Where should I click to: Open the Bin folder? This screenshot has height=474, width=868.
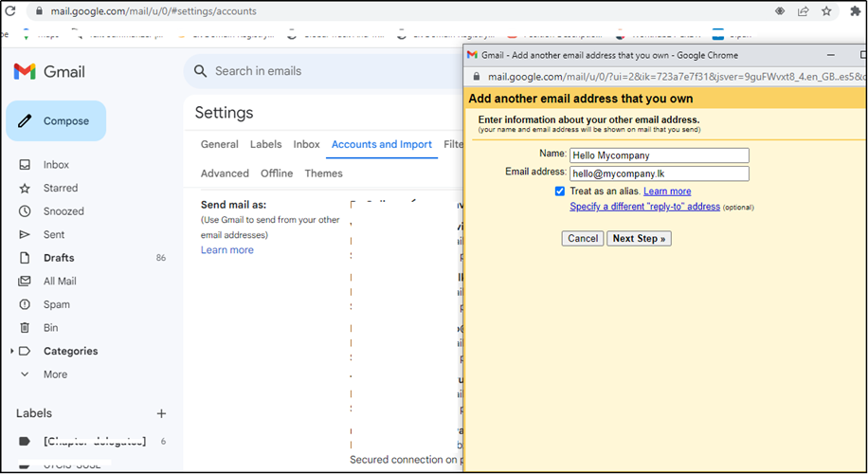coord(50,327)
